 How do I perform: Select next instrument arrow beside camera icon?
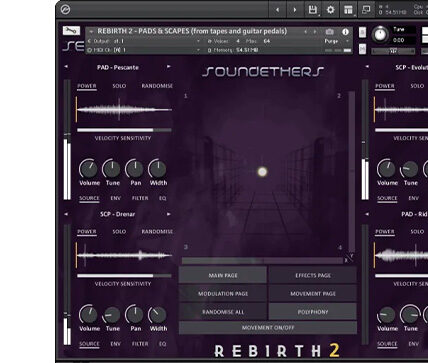[x=315, y=32]
